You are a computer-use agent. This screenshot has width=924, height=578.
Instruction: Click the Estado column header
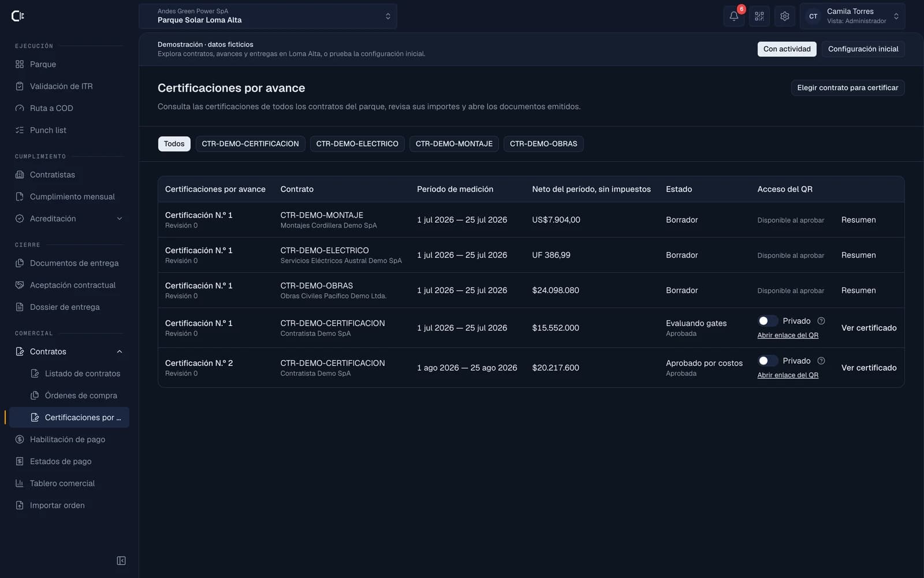(679, 189)
